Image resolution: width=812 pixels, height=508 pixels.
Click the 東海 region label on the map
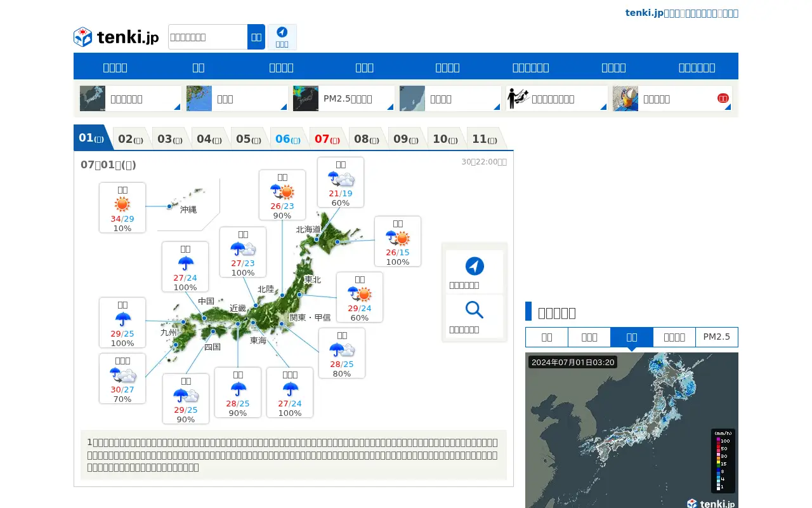click(x=258, y=340)
